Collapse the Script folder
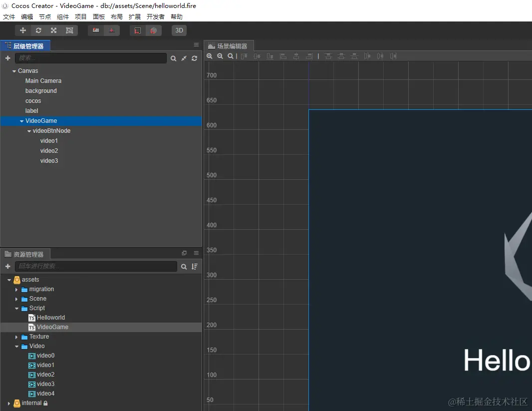 tap(16, 309)
